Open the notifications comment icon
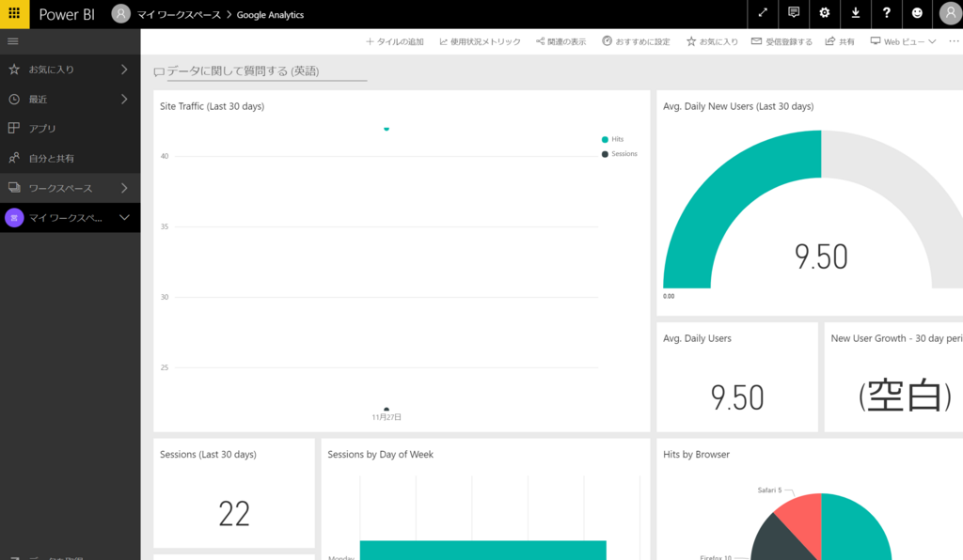The height and width of the screenshot is (560, 963). [794, 13]
